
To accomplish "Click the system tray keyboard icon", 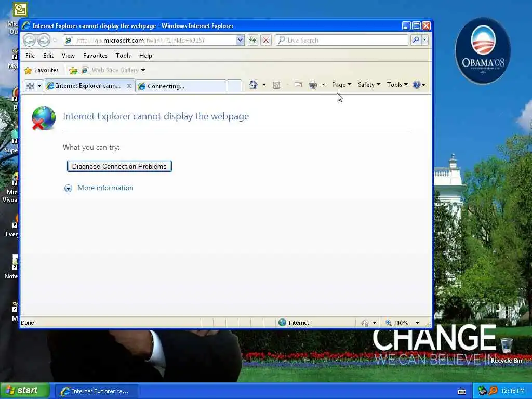I will tap(462, 391).
